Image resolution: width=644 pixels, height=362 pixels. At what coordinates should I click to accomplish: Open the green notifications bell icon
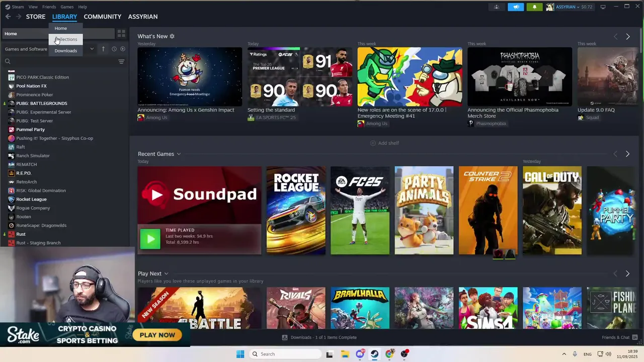[534, 7]
